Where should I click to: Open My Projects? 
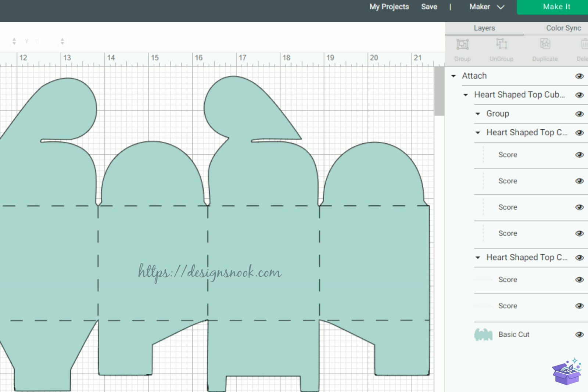point(389,7)
